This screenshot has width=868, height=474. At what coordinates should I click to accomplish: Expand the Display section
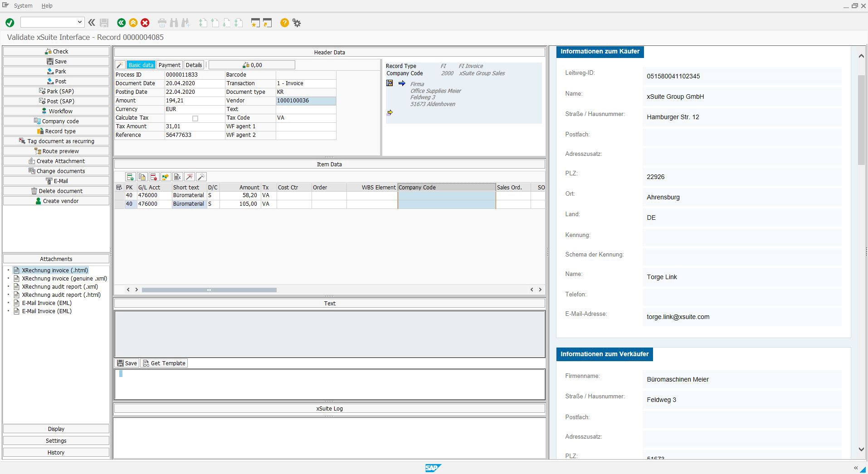[56, 429]
